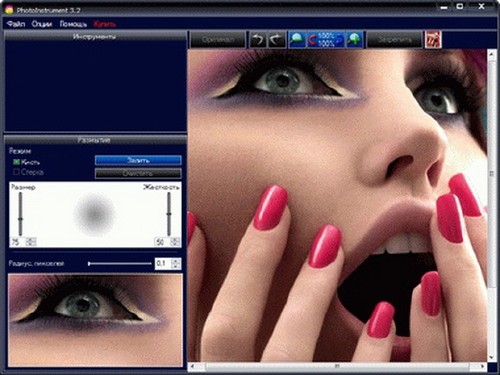
Task: Click the radius value stepper arrows
Action: tap(176, 263)
